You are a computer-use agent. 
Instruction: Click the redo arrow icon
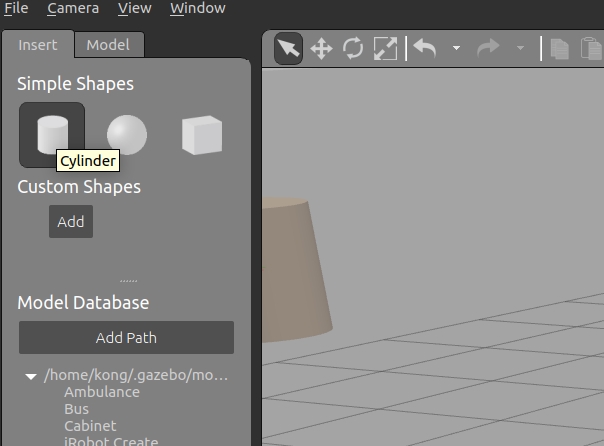pyautogui.click(x=491, y=48)
